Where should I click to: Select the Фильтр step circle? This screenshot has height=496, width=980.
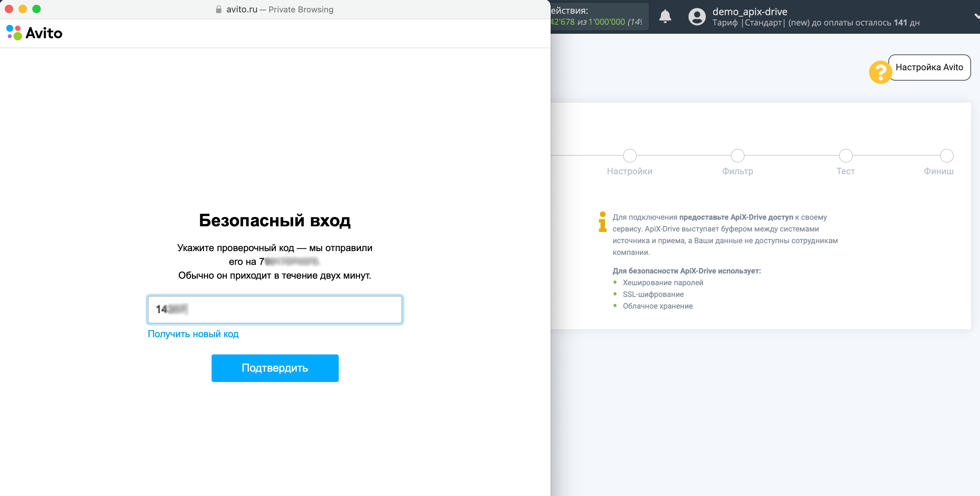(737, 156)
